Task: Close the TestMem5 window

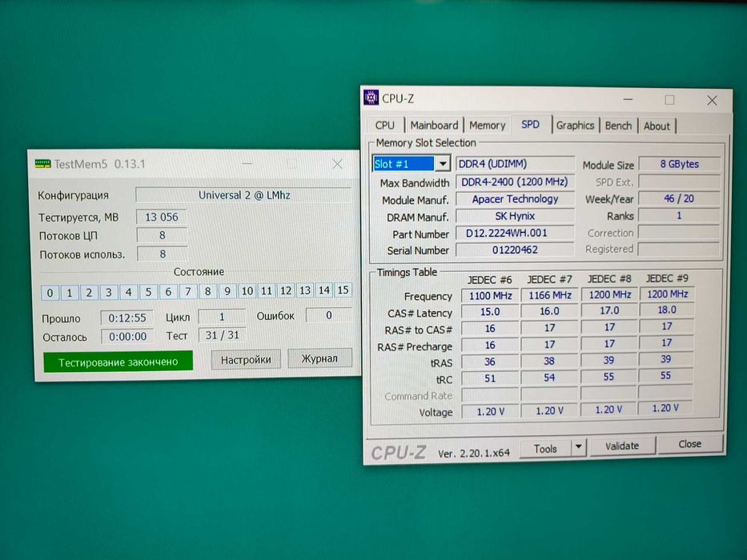Action: (337, 164)
